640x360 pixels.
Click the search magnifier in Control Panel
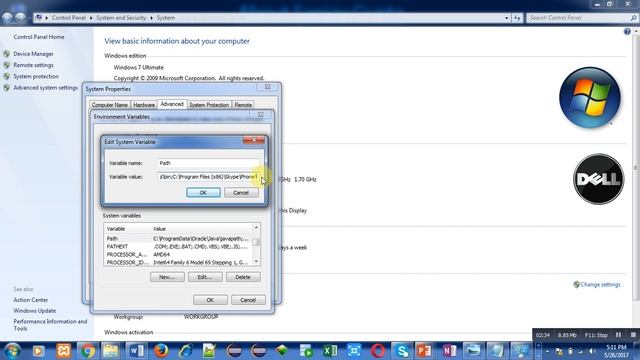(x=633, y=18)
